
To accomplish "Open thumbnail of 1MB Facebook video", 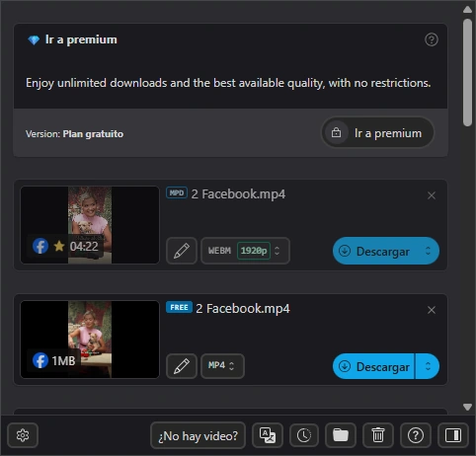I will point(90,340).
